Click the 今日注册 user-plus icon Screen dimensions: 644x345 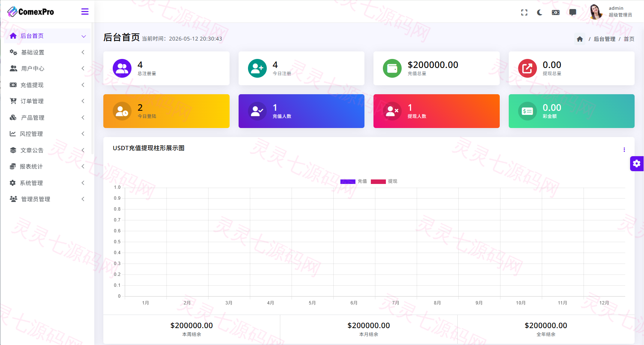[x=257, y=68]
